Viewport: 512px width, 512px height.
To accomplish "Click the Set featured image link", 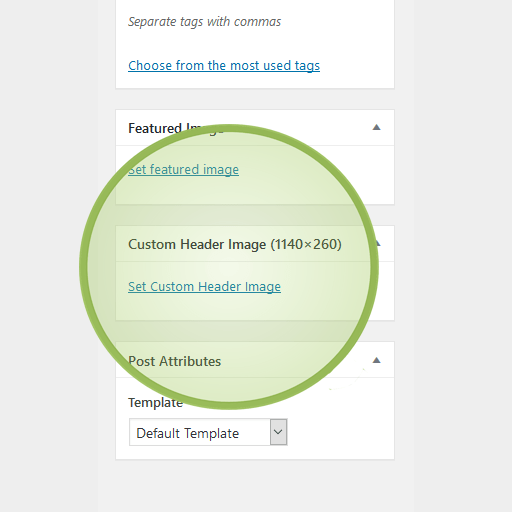I will click(x=183, y=170).
